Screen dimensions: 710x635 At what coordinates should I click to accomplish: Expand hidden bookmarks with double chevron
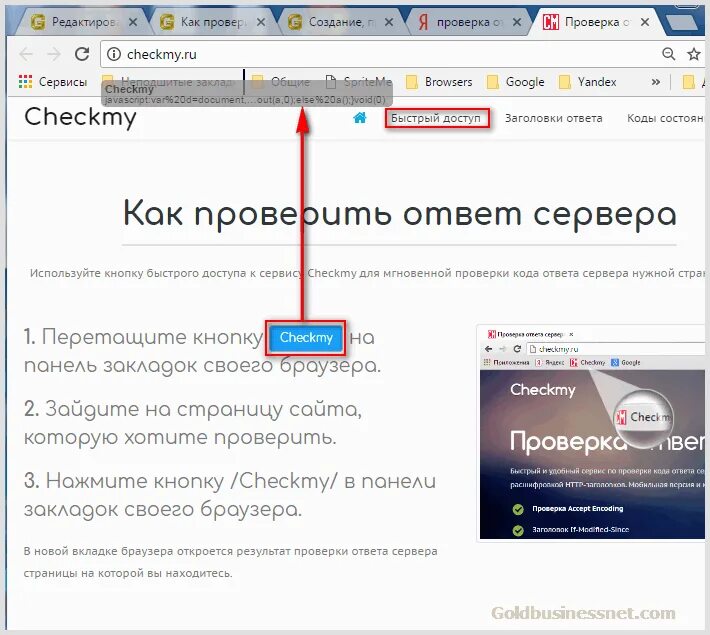(655, 82)
